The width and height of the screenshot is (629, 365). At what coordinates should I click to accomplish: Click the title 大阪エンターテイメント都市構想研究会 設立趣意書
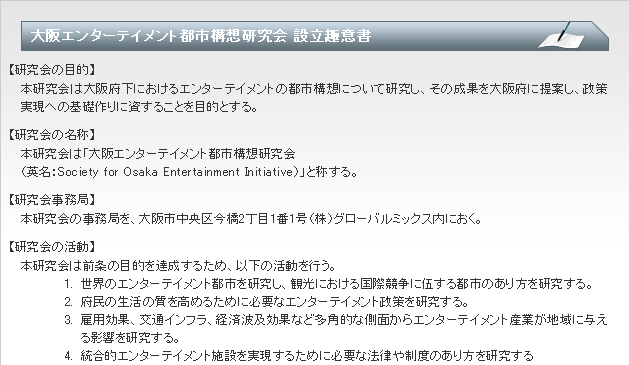tap(201, 36)
